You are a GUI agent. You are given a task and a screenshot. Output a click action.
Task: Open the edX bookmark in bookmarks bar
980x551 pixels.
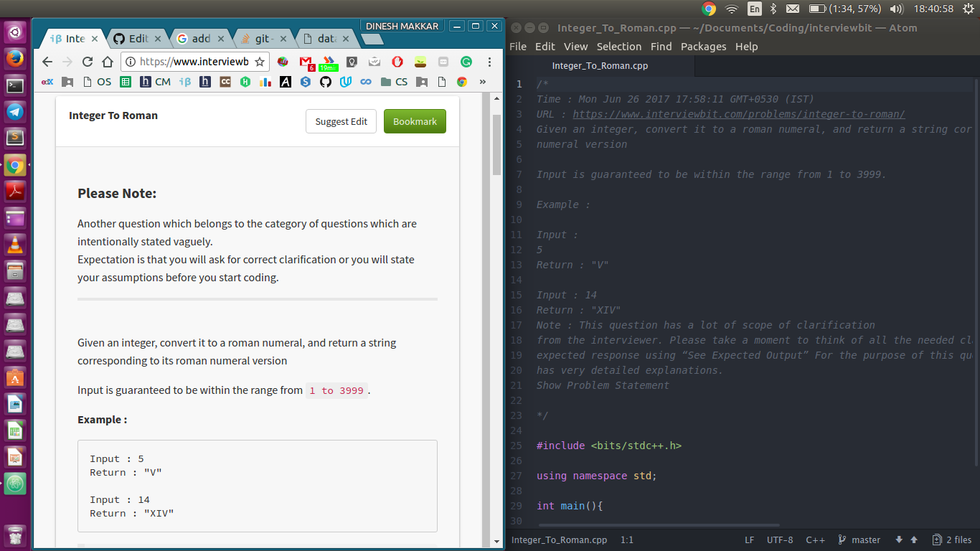47,82
